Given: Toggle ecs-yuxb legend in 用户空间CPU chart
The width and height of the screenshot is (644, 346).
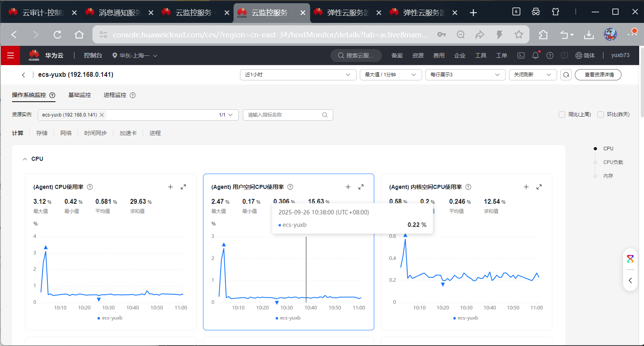Looking at the screenshot, I should coord(288,318).
